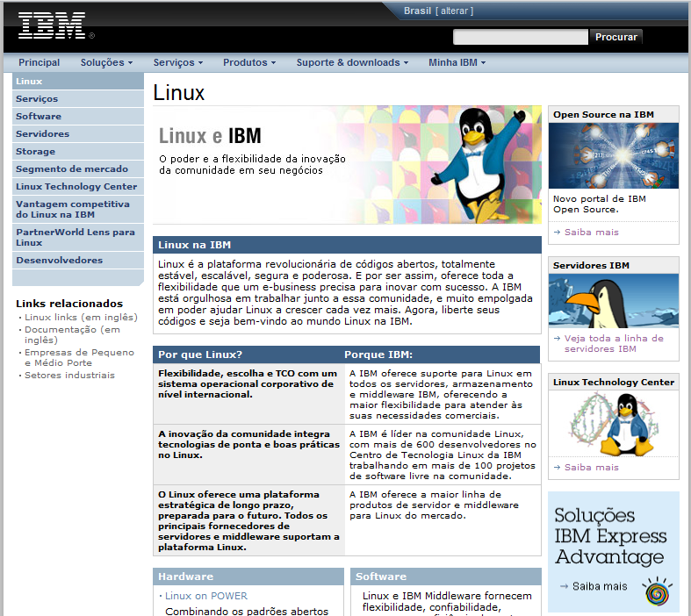Open Software sidebar item
691x616 pixels.
[x=78, y=116]
